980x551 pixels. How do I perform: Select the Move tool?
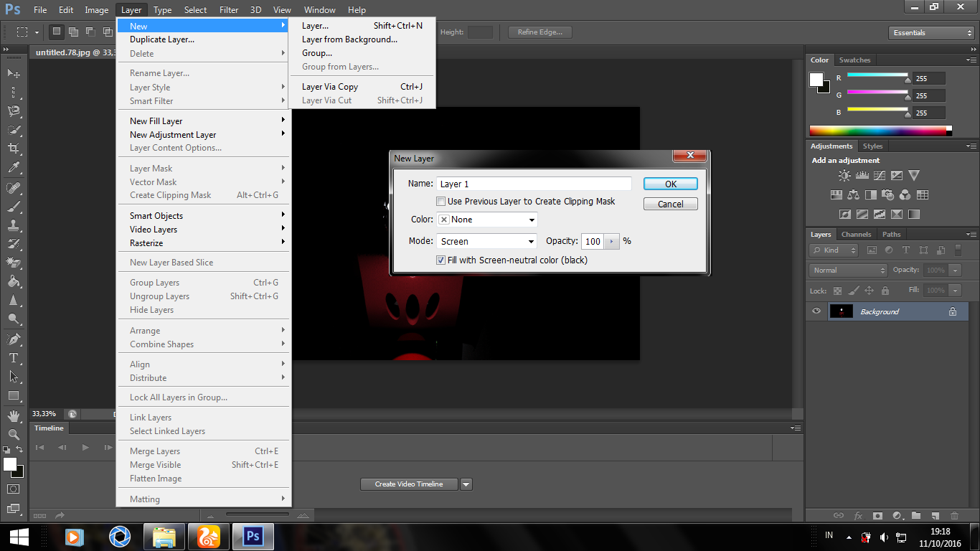coord(13,75)
